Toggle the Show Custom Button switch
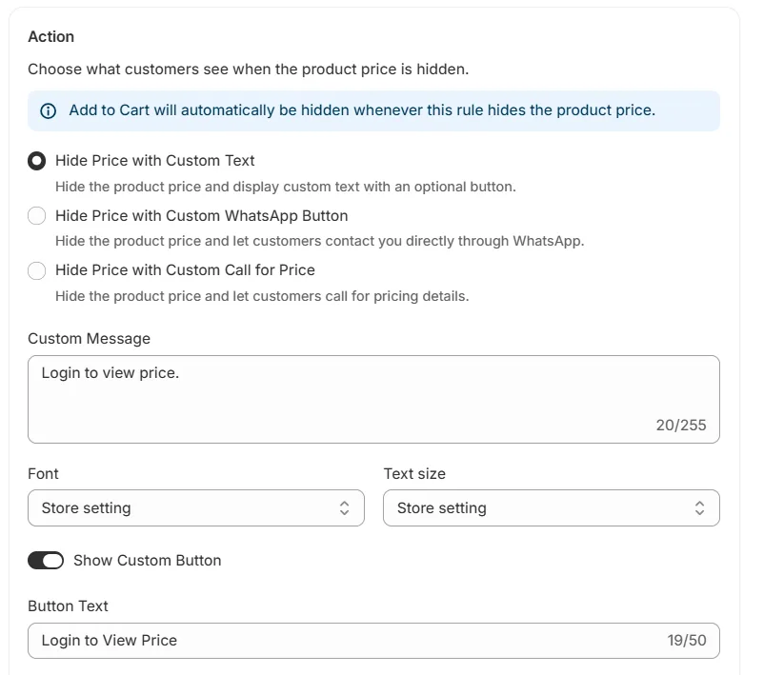The image size is (784, 675). [46, 561]
